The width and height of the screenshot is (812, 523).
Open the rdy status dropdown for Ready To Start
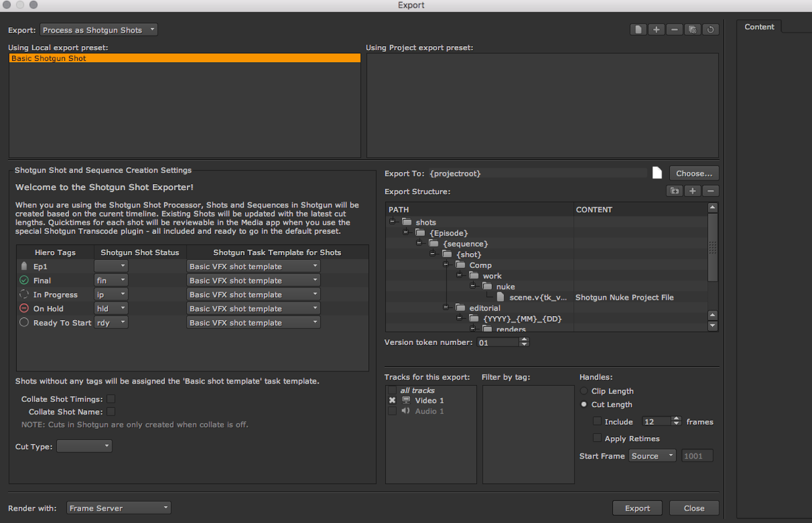[x=111, y=322]
